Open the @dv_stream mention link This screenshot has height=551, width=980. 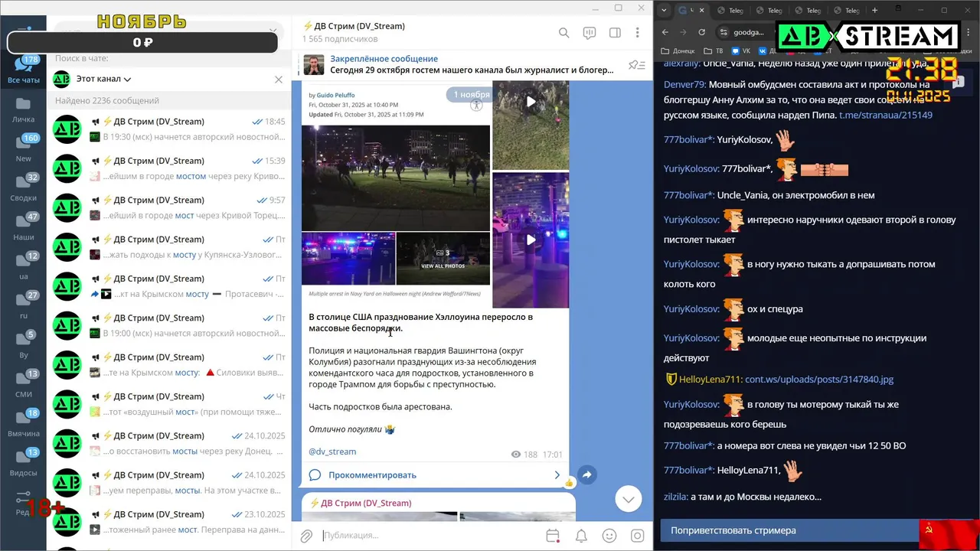coord(332,452)
